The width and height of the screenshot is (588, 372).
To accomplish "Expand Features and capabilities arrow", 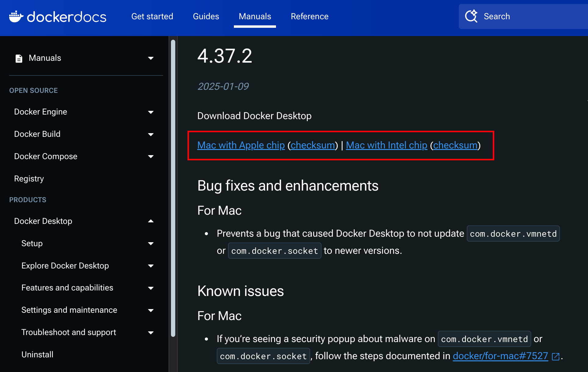I will pos(151,288).
